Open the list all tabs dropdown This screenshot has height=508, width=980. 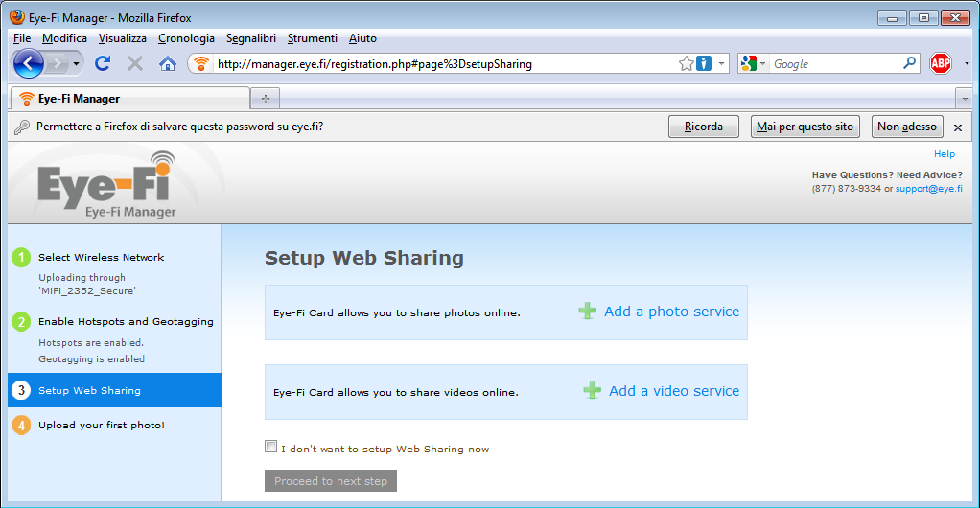(965, 99)
